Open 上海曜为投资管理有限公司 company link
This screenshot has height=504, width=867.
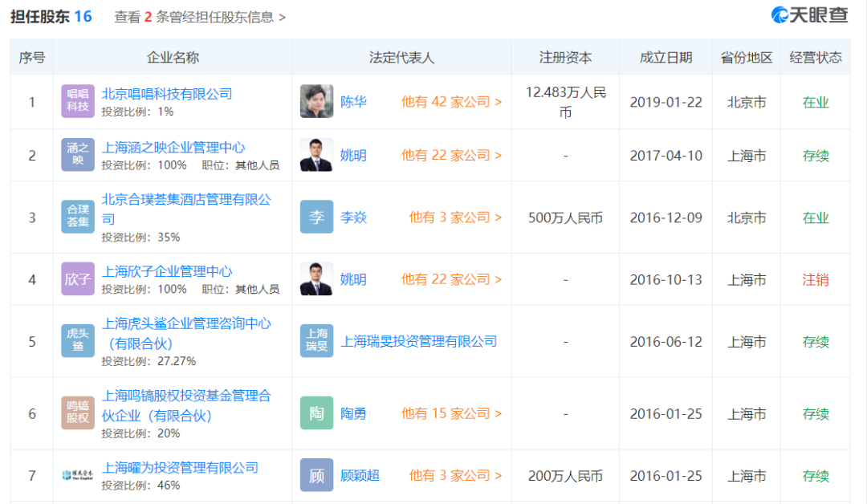pos(181,468)
